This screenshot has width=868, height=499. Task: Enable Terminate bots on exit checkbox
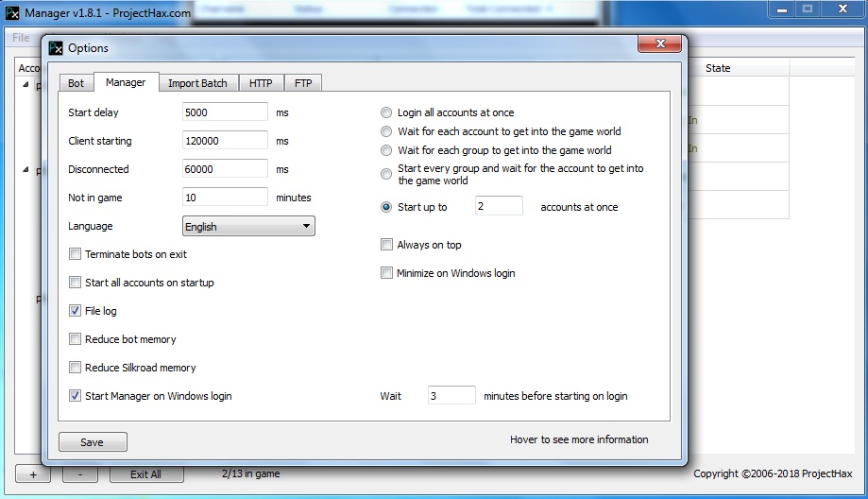(76, 254)
